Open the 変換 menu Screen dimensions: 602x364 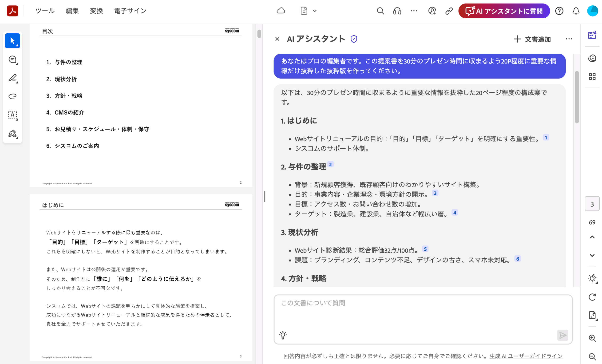pos(96,11)
